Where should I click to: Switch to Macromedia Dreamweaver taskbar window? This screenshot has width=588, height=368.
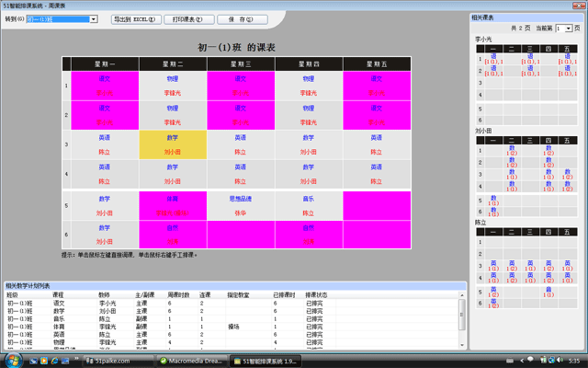192,361
